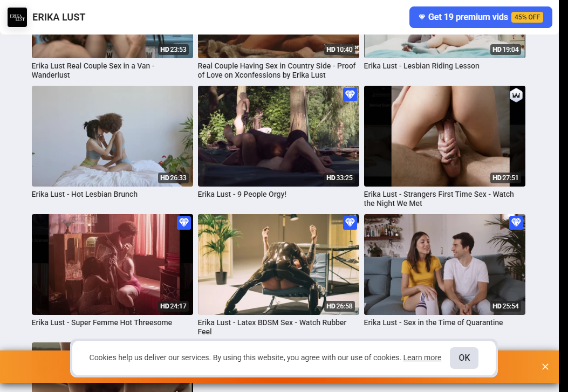Accept cookies with the OK button

click(464, 358)
